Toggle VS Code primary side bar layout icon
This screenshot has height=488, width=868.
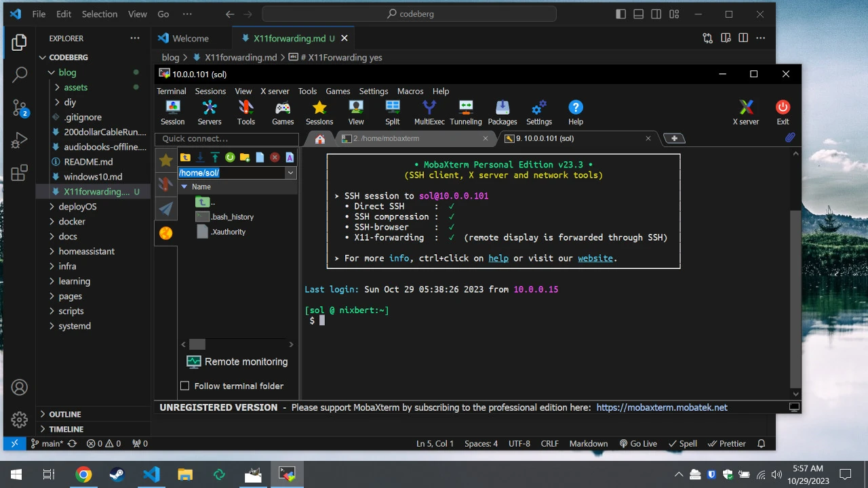(x=620, y=14)
